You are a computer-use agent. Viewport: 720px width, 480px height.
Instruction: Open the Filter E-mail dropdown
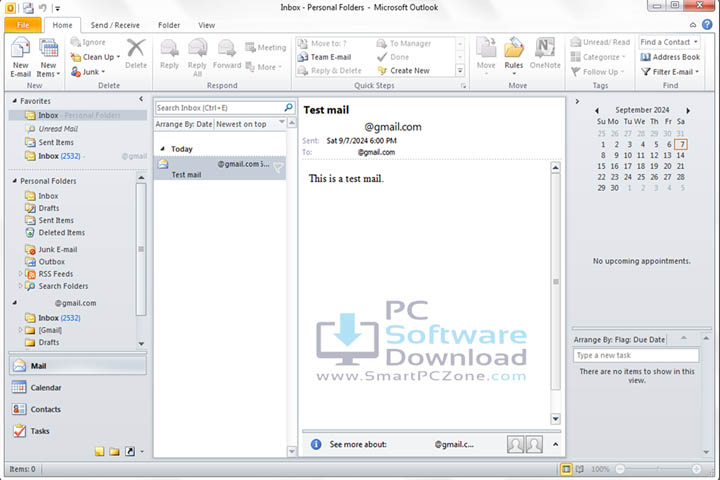point(670,72)
